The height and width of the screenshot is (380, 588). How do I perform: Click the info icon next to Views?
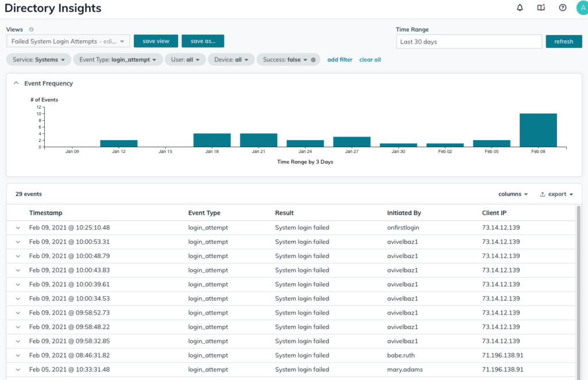tap(30, 29)
